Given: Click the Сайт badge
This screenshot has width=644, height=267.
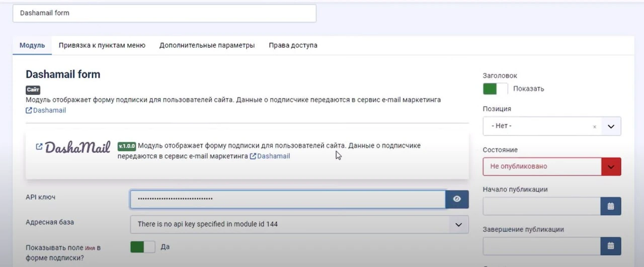Looking at the screenshot, I should click(33, 90).
